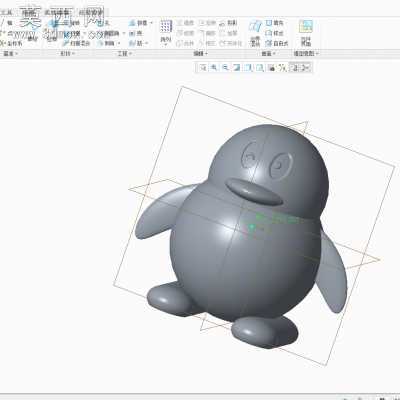This screenshot has height=400, width=400.
Task: Click the Trim (修剪) tool
Action: click(184, 33)
